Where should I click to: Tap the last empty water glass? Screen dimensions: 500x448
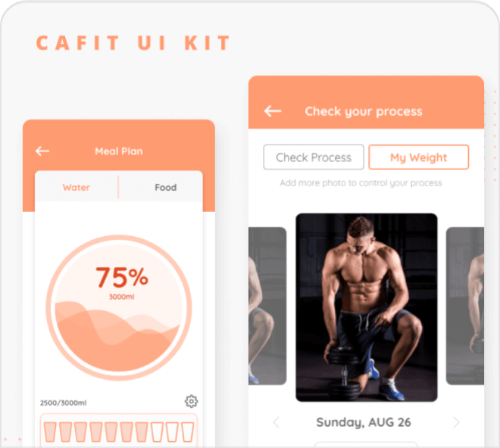pos(188,432)
